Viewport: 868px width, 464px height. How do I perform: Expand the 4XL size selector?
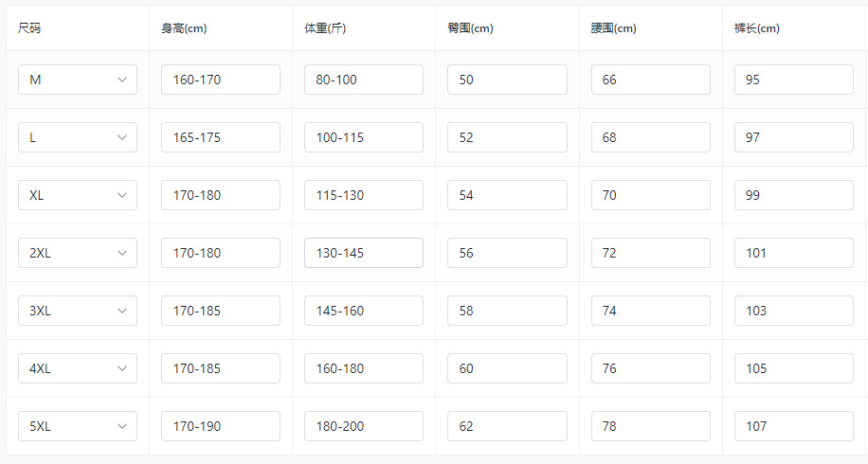(78, 368)
